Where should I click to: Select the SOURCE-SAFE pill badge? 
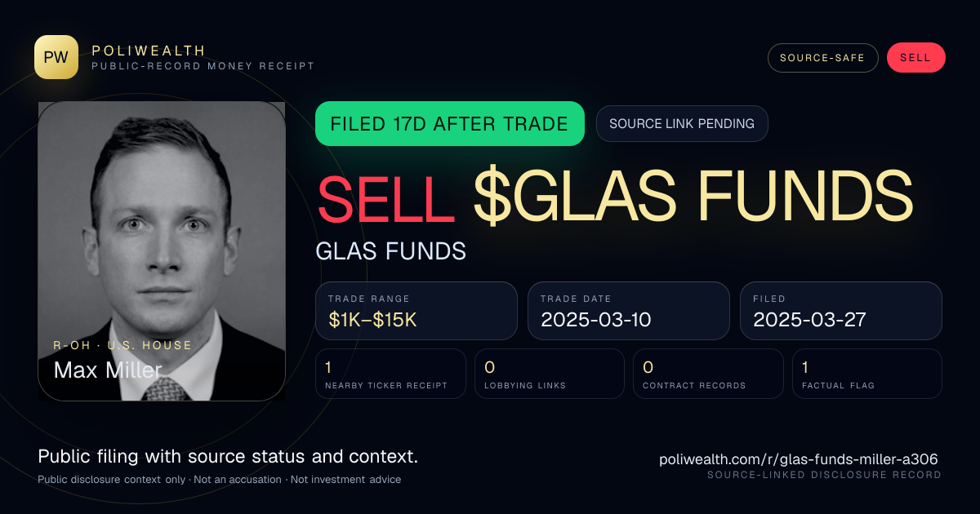pyautogui.click(x=822, y=58)
